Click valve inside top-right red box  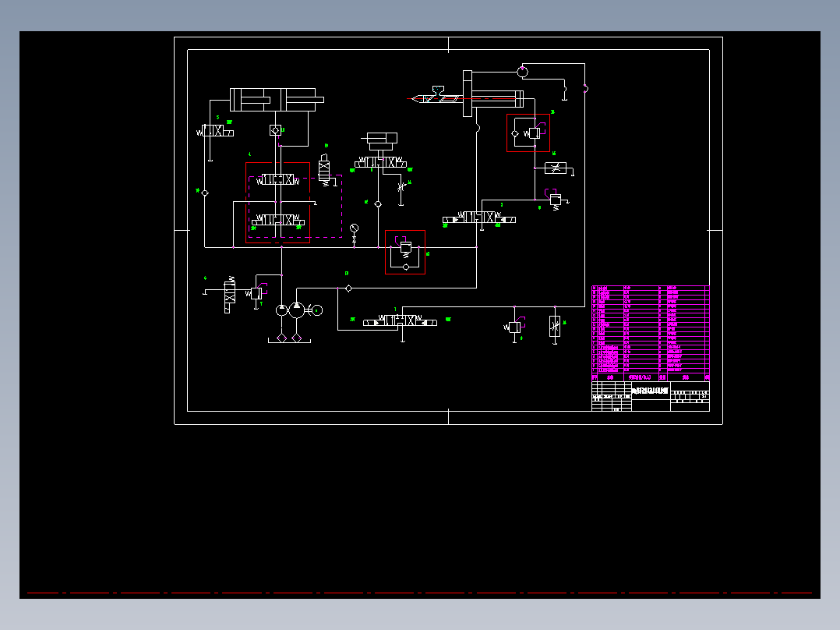(x=534, y=133)
